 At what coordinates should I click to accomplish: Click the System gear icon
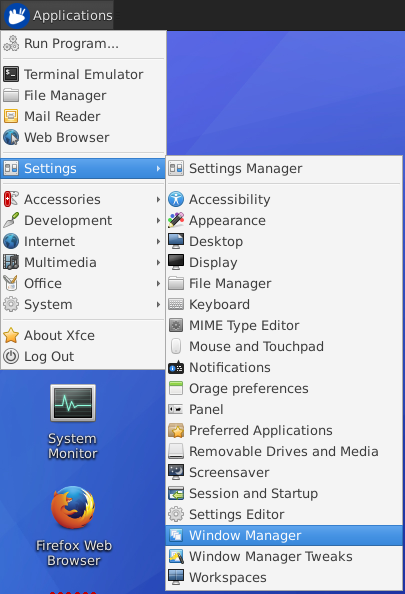coord(11,305)
